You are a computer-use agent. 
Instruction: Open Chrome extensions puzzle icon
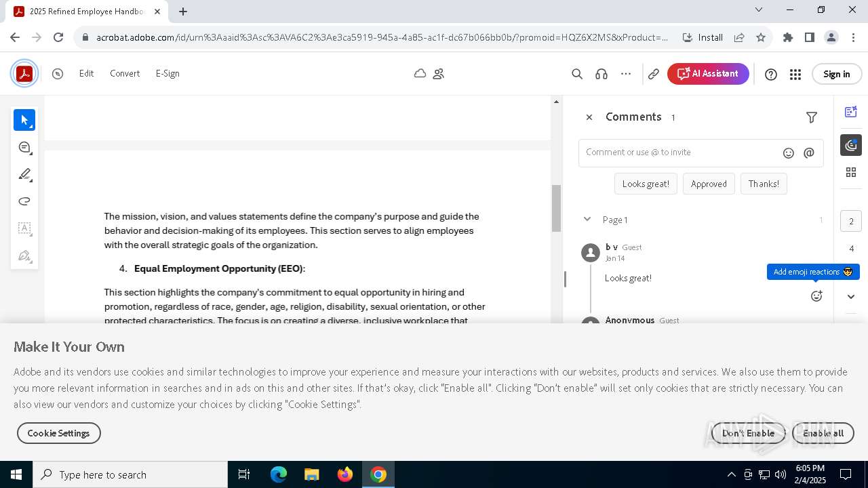(x=787, y=37)
